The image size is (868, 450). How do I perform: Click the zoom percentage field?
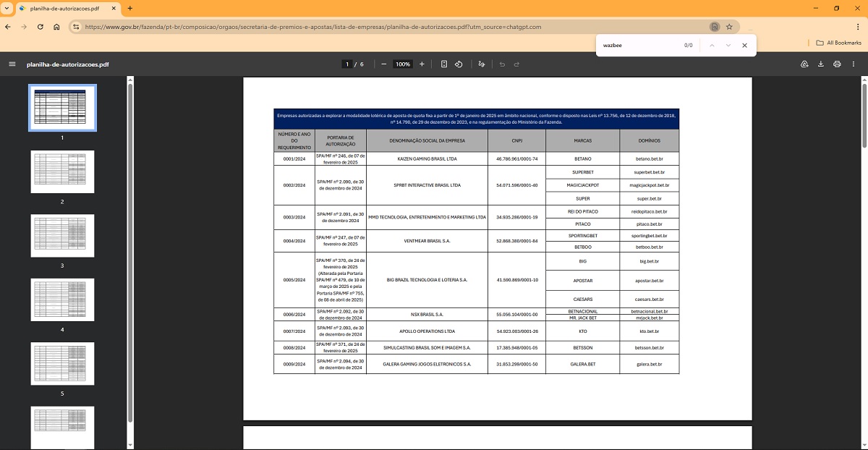pyautogui.click(x=403, y=64)
